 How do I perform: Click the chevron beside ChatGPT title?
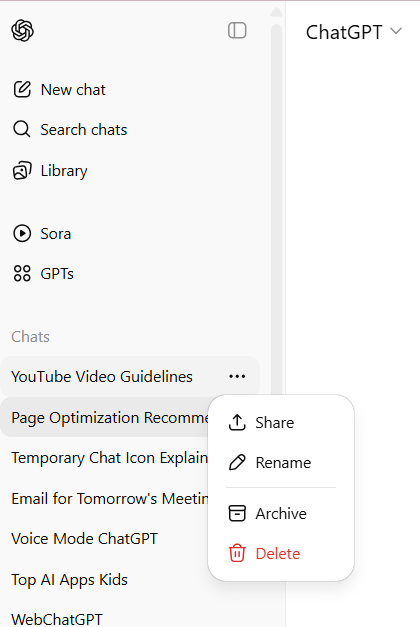point(396,31)
